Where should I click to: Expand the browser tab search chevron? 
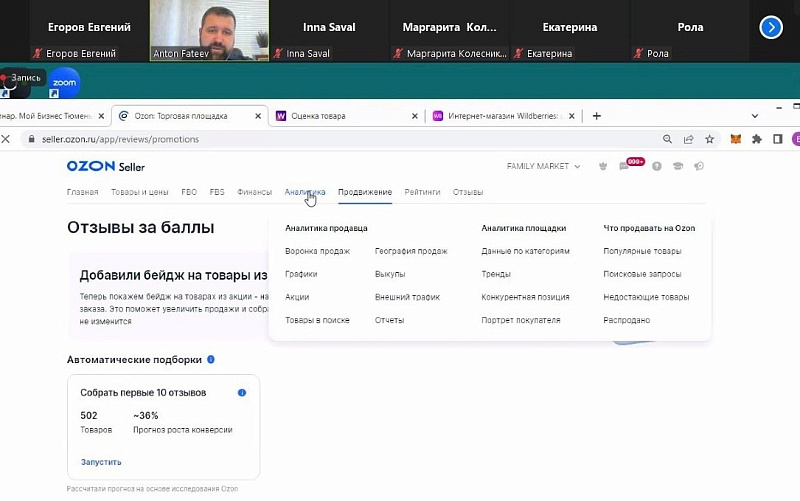click(755, 116)
